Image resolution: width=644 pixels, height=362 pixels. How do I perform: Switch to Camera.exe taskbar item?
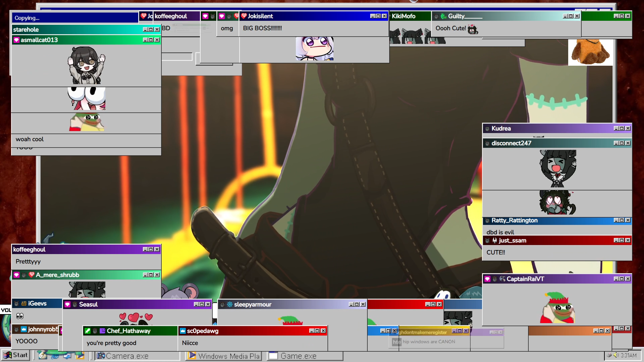point(138,356)
